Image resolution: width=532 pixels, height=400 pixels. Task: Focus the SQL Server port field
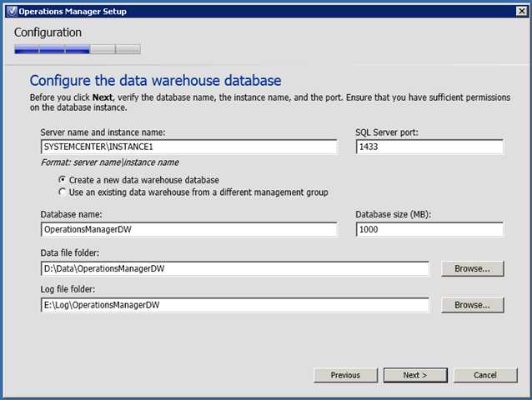click(x=429, y=147)
